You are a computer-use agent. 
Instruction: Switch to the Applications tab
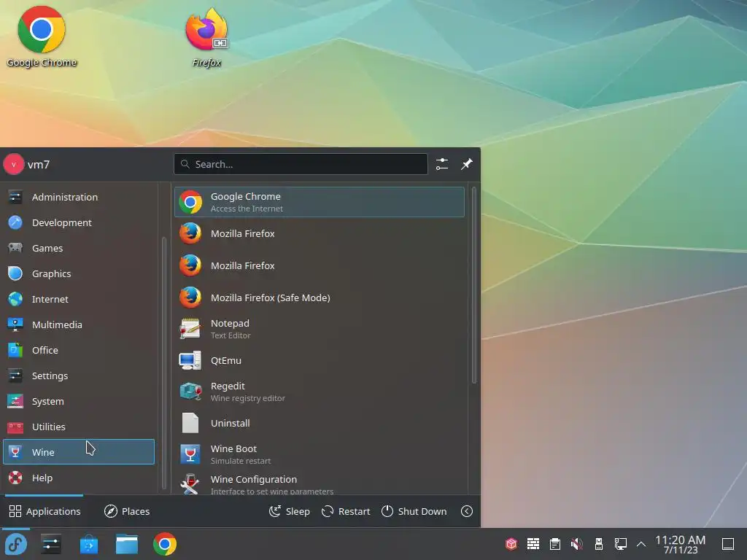pyautogui.click(x=44, y=511)
